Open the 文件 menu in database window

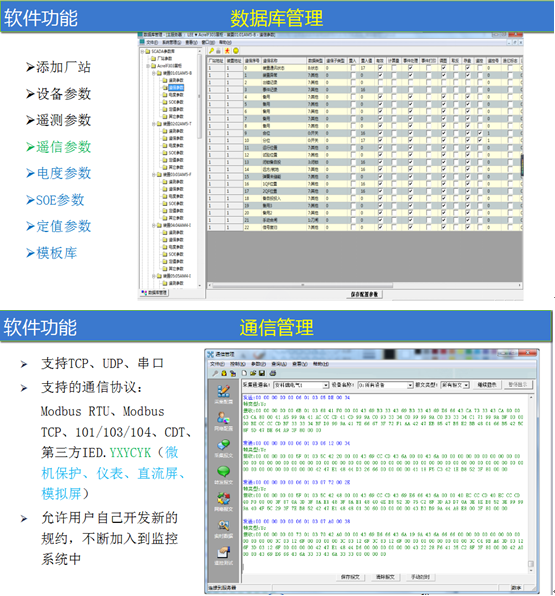pyautogui.click(x=151, y=42)
